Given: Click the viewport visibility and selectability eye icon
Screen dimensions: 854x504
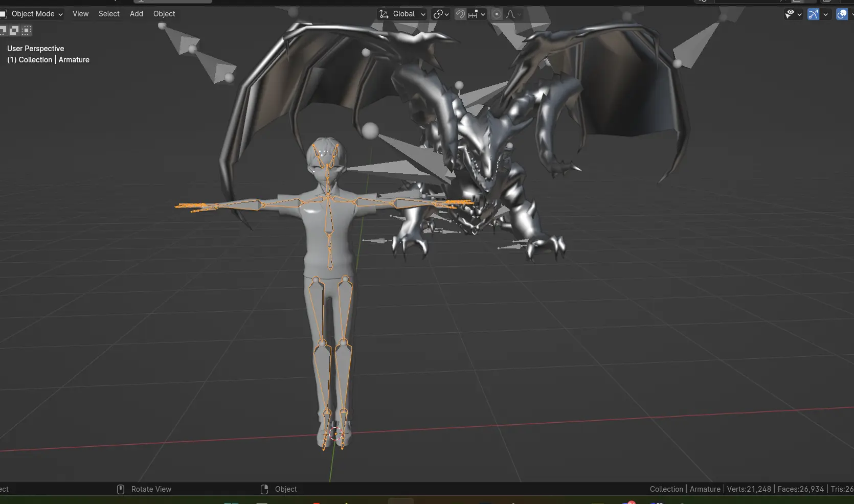Looking at the screenshot, I should tap(790, 14).
